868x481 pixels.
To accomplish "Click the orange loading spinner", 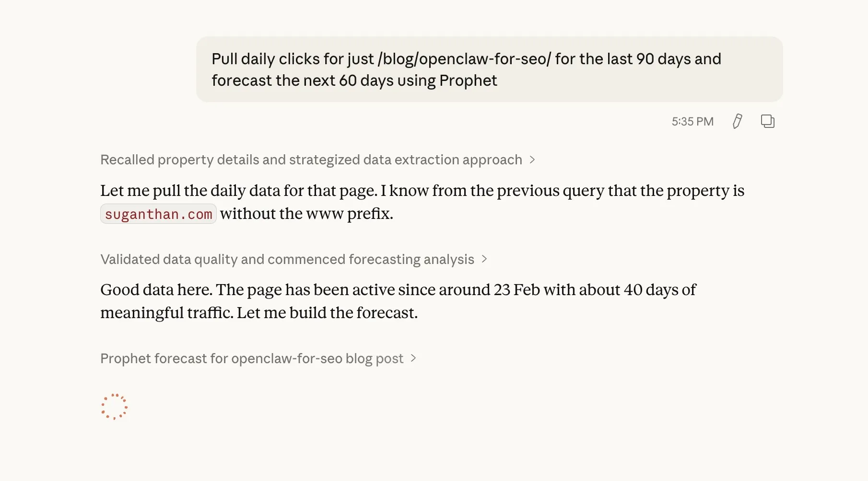I will point(114,407).
